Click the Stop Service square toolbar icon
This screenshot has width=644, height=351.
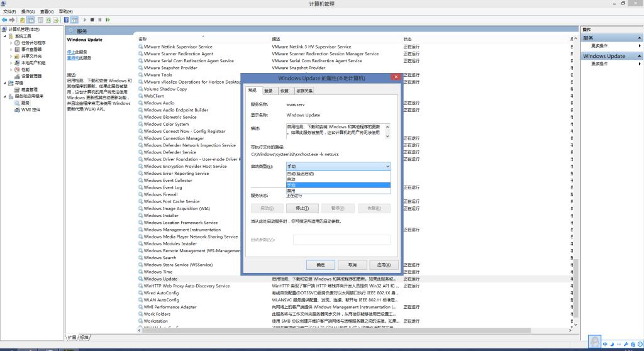click(x=92, y=20)
